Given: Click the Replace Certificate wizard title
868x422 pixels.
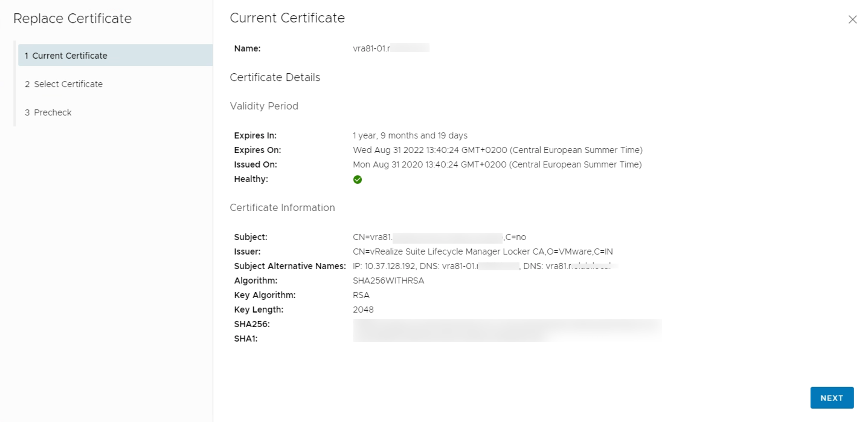Looking at the screenshot, I should pos(72,19).
